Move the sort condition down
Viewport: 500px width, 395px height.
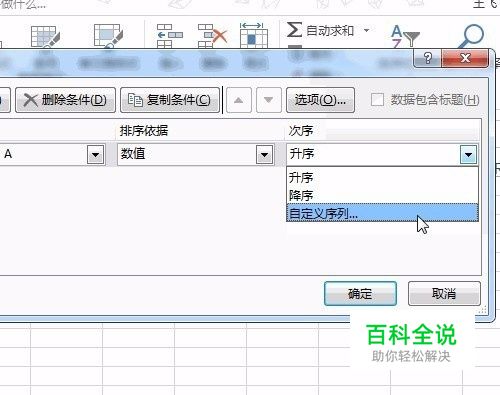268,100
